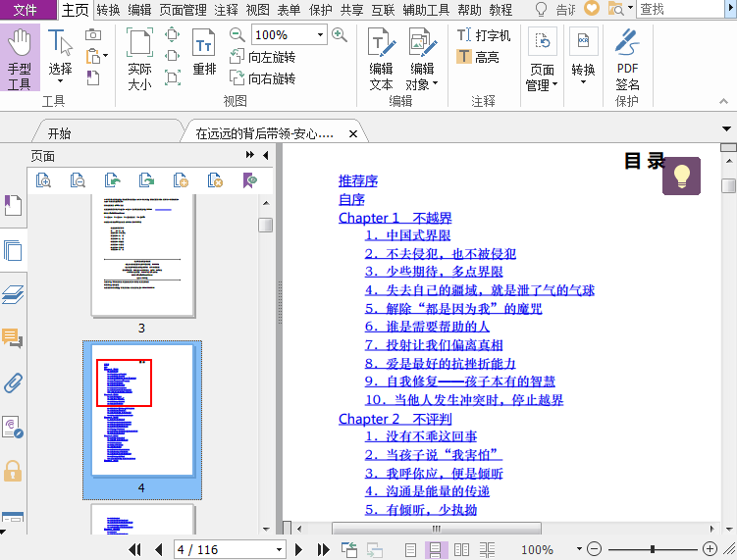This screenshot has height=560, width=737.
Task: Open the Select tool (选择)
Action: pos(60,56)
